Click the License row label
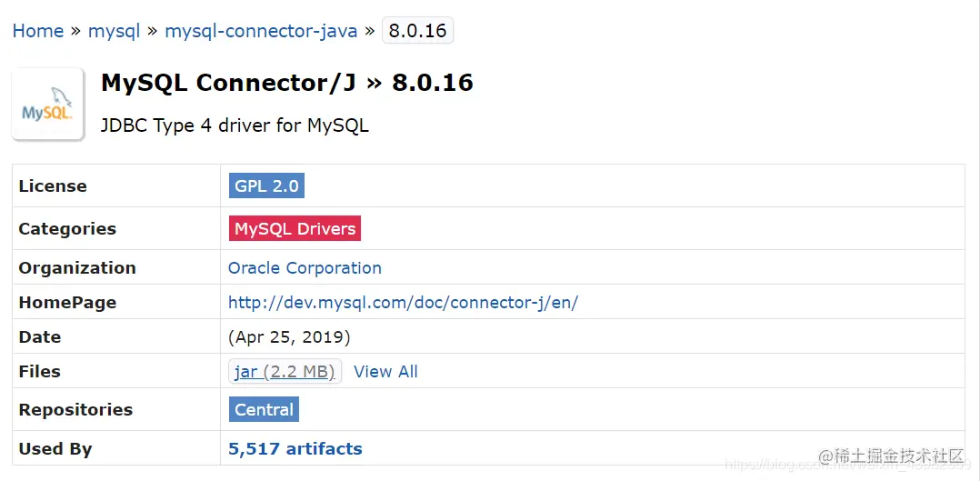The image size is (980, 481). pyautogui.click(x=53, y=186)
